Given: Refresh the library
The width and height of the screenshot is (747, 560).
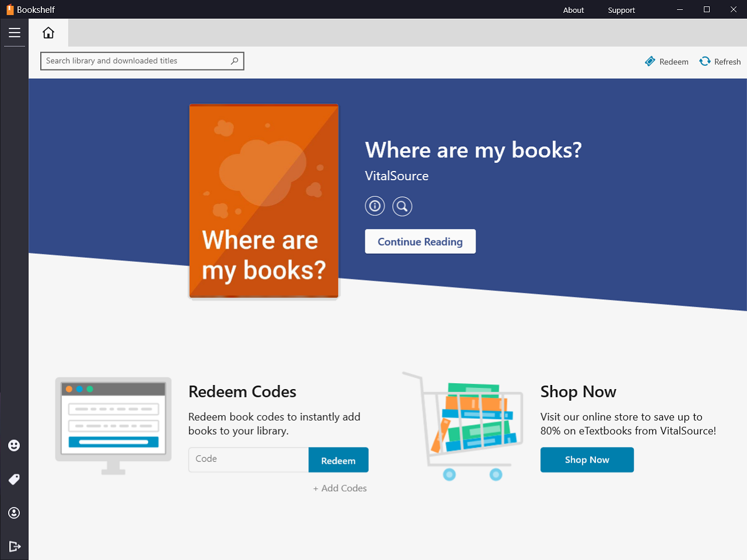Looking at the screenshot, I should click(720, 61).
